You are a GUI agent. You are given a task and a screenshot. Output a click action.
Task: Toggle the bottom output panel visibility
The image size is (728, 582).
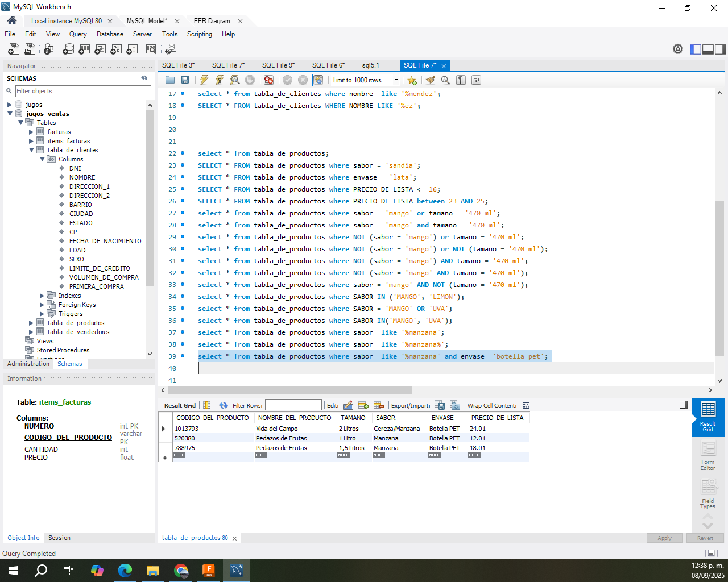click(x=708, y=49)
